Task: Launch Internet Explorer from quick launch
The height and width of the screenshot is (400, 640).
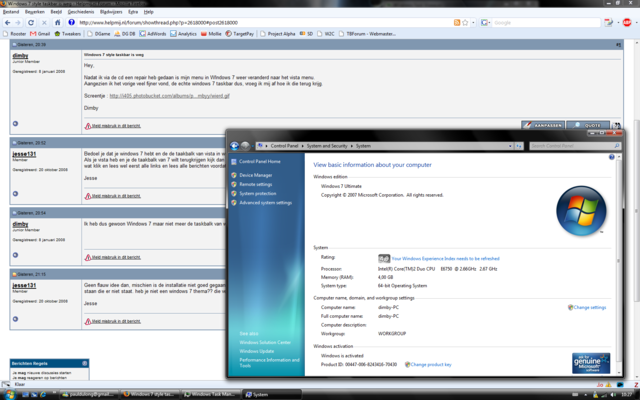Action: click(x=43, y=395)
